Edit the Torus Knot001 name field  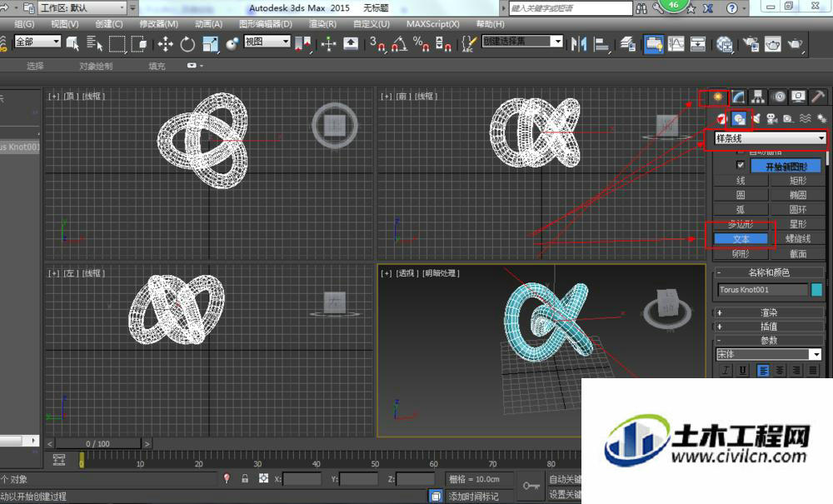(x=762, y=289)
